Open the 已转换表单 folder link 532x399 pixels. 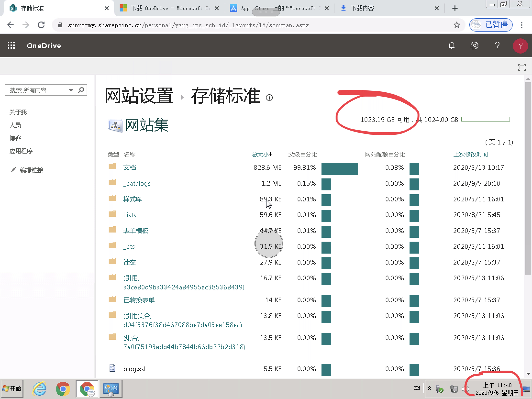[x=139, y=300]
